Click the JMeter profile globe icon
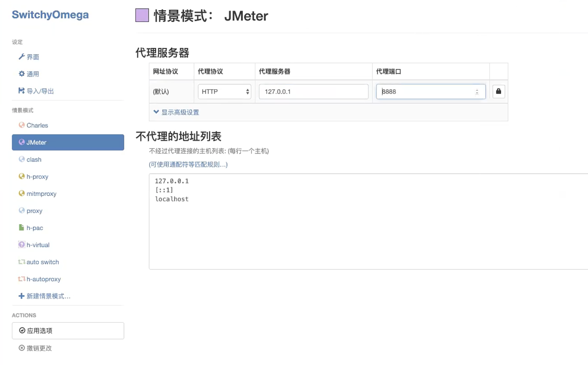 click(22, 142)
